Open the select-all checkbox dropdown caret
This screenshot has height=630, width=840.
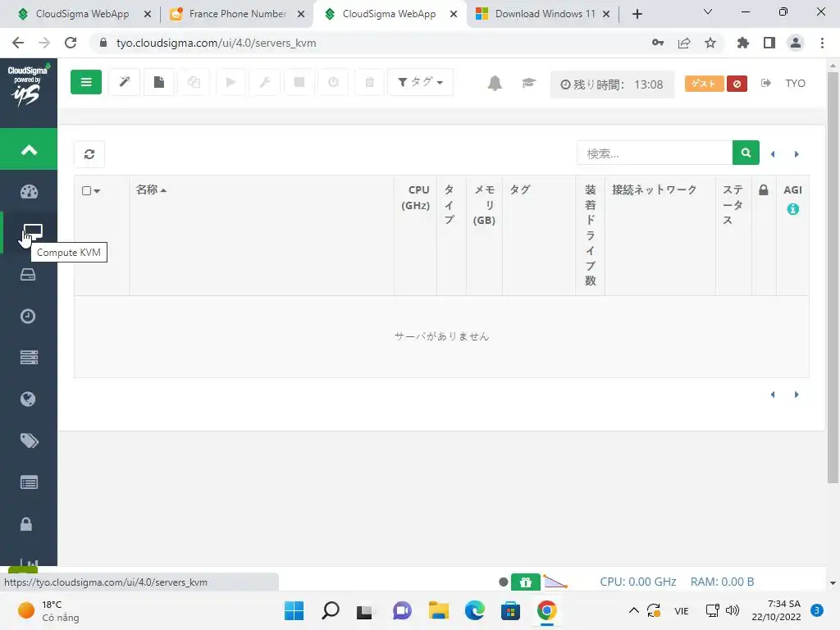tap(97, 191)
